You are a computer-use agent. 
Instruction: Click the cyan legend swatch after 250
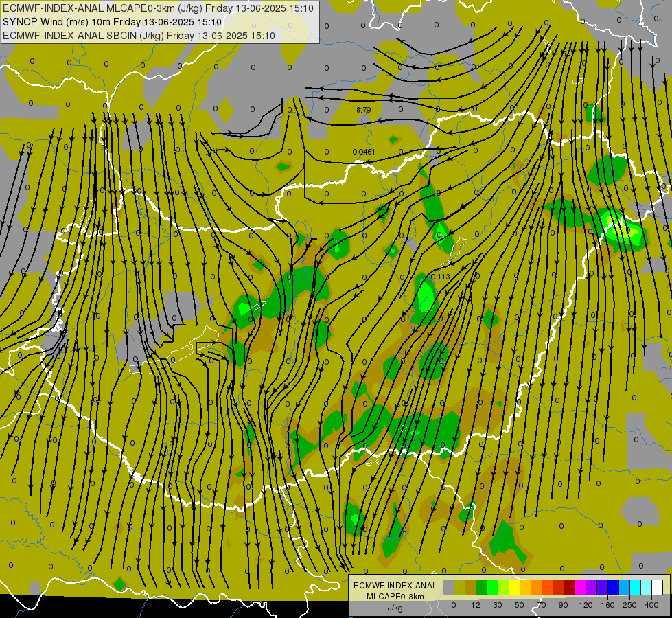point(635,587)
